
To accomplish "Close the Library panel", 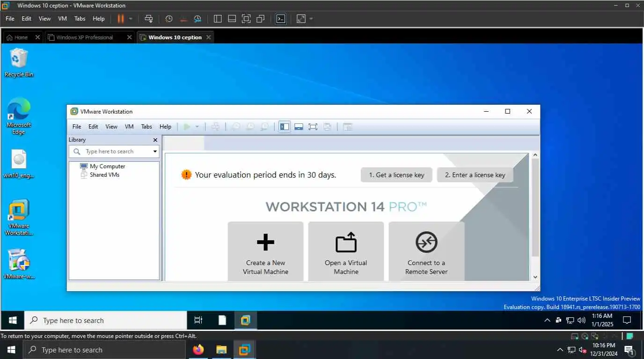I will [155, 140].
